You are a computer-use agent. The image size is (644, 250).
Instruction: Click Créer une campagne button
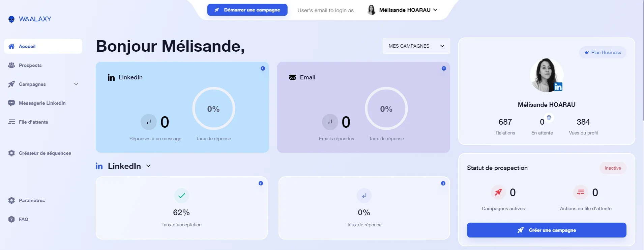pos(547,230)
